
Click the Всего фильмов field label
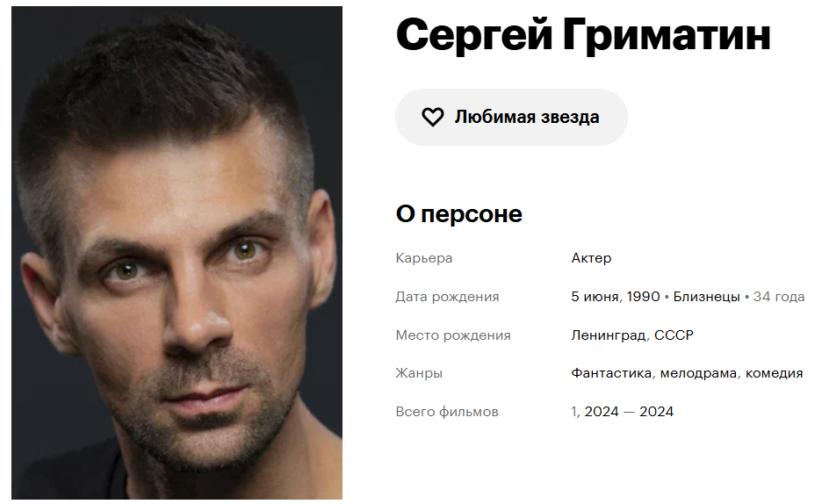[x=447, y=412]
